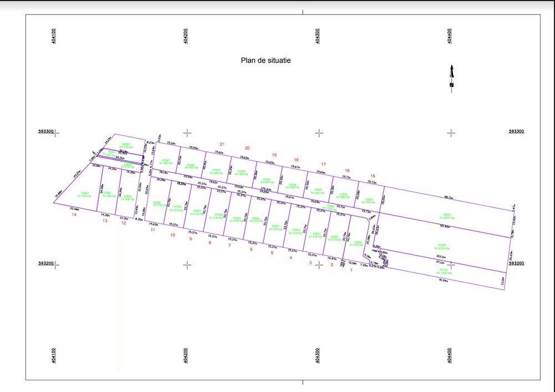Image resolution: width=555 pixels, height=392 pixels.
Task: Click the north arrow compass symbol
Action: click(452, 76)
